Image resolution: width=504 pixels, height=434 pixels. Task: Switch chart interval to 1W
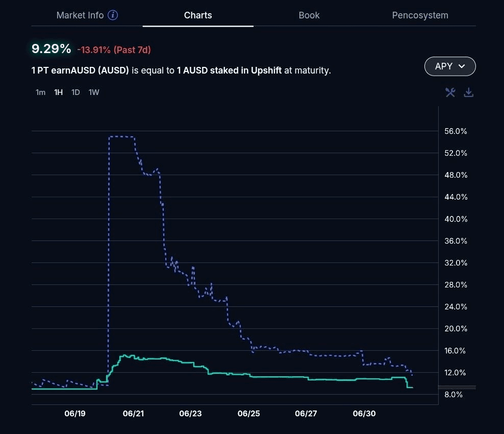point(94,92)
